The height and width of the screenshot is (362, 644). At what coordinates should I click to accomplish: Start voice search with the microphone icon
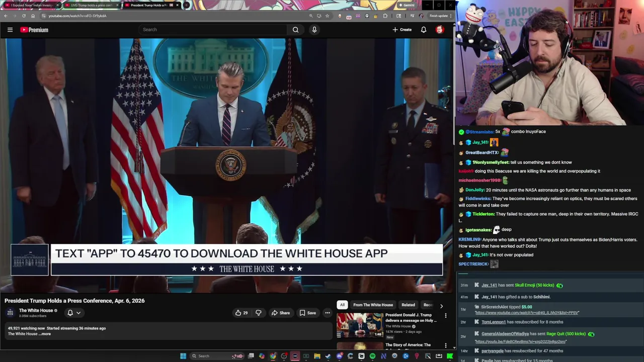tap(314, 30)
